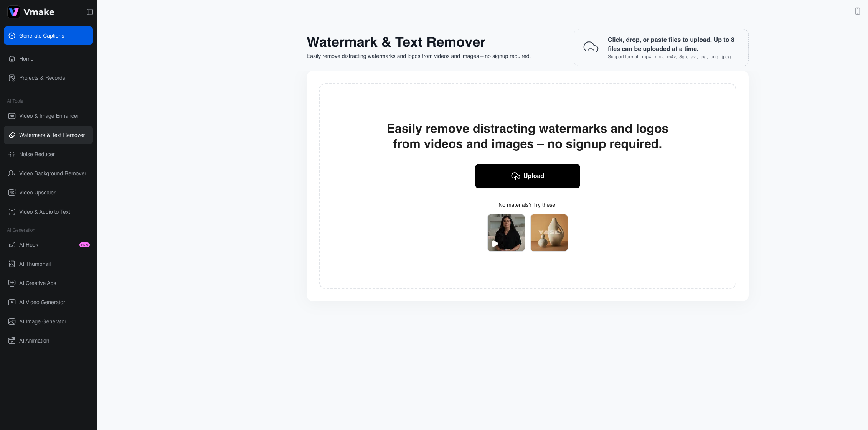Open the AI Thumbnail tool

coord(35,264)
